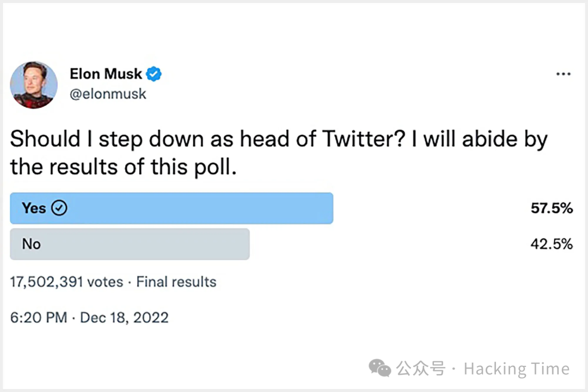
Task: Toggle the Yes vote selection
Action: (171, 208)
